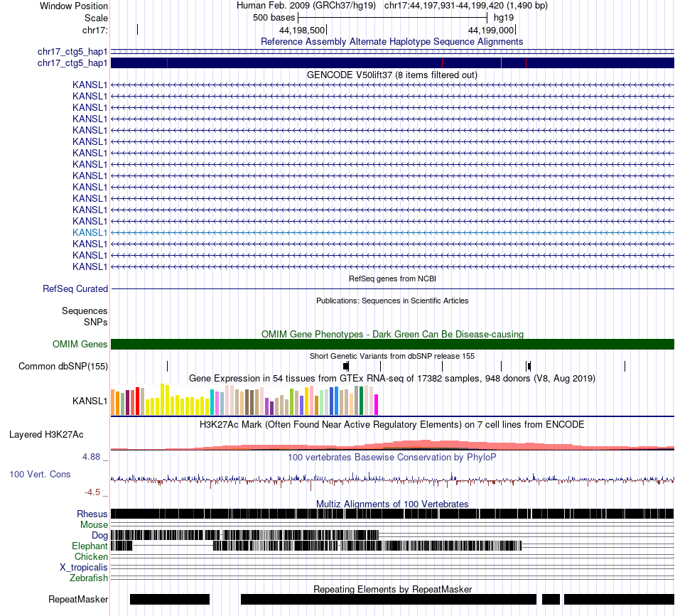Open Short Genetic Variants from dbSNP 155 title
This screenshot has width=675, height=616.
click(392, 357)
